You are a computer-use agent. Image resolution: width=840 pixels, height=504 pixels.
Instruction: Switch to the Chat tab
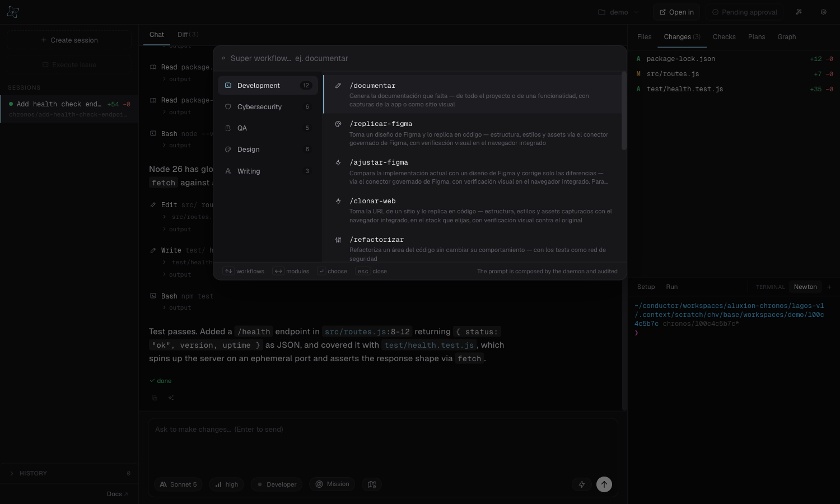pyautogui.click(x=157, y=35)
